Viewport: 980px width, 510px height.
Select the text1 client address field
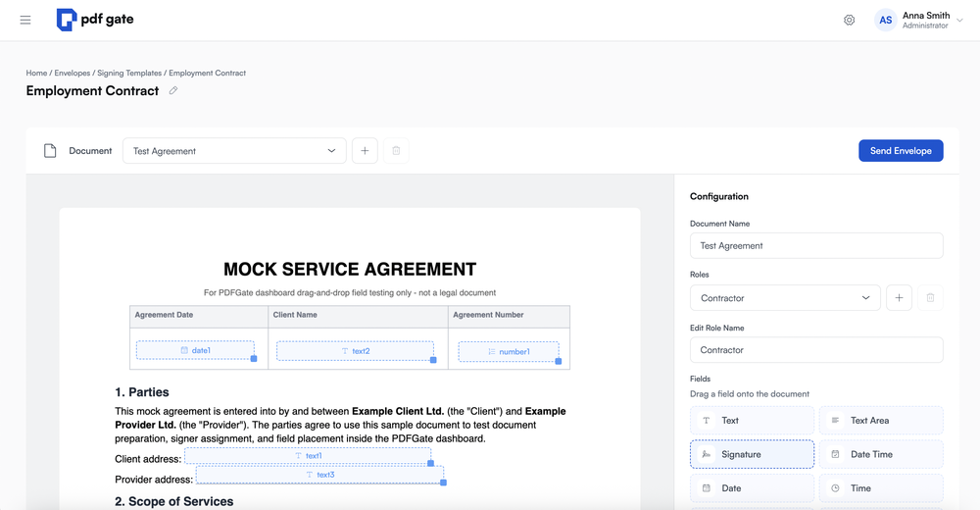click(308, 455)
